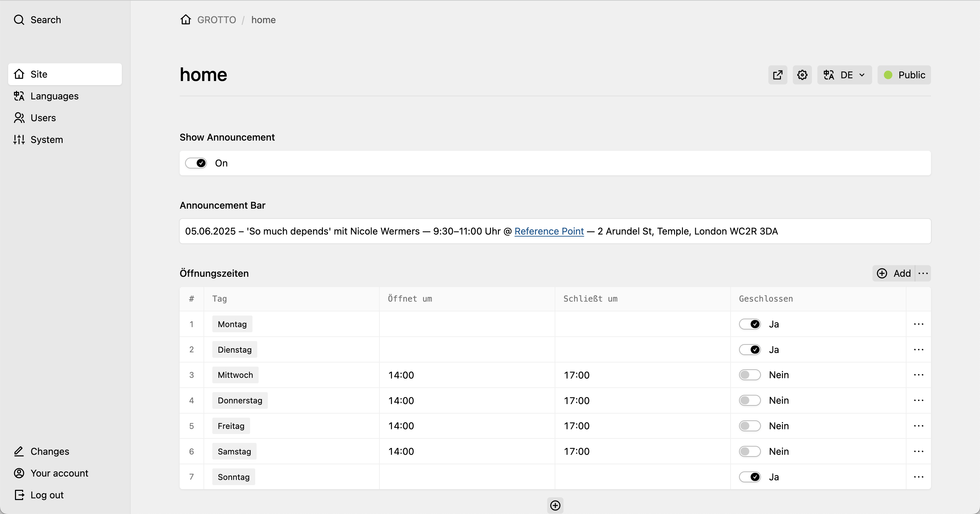980x514 pixels.
Task: Toggle Geschlossen for Montag
Action: click(x=750, y=324)
